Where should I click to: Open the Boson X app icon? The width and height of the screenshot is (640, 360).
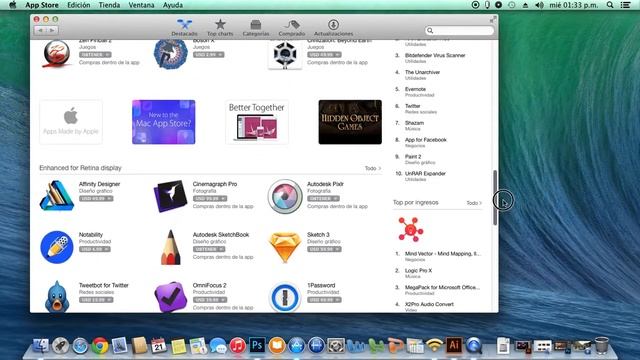point(170,53)
